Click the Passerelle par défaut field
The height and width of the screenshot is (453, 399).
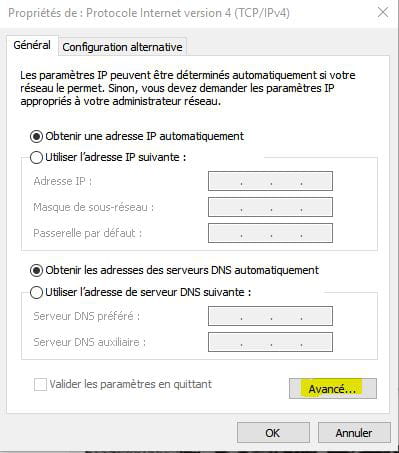(x=270, y=233)
